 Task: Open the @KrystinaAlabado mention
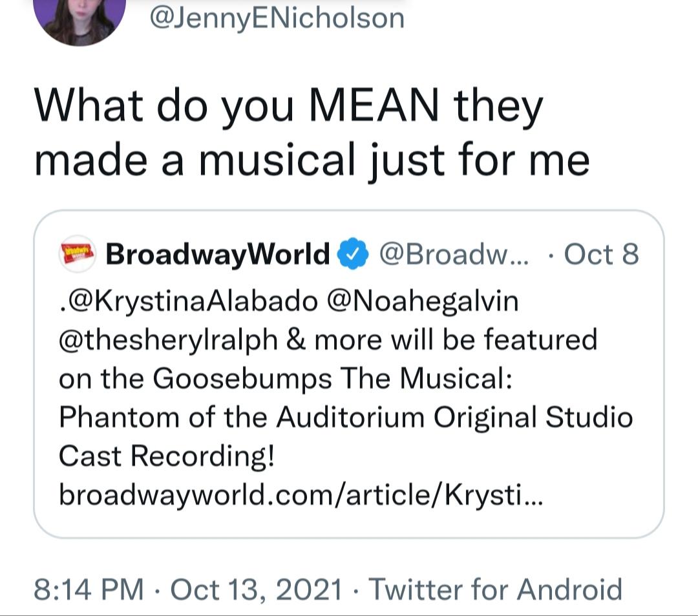[189, 303]
